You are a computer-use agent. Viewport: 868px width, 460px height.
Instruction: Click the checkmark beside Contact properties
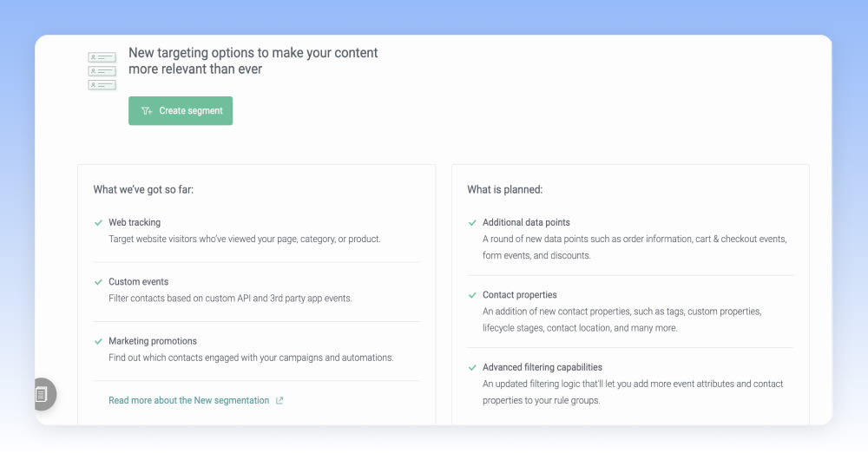pyautogui.click(x=473, y=295)
